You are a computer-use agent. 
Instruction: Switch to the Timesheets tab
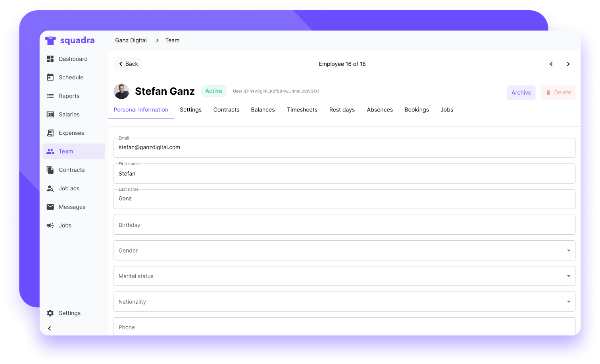pos(302,110)
